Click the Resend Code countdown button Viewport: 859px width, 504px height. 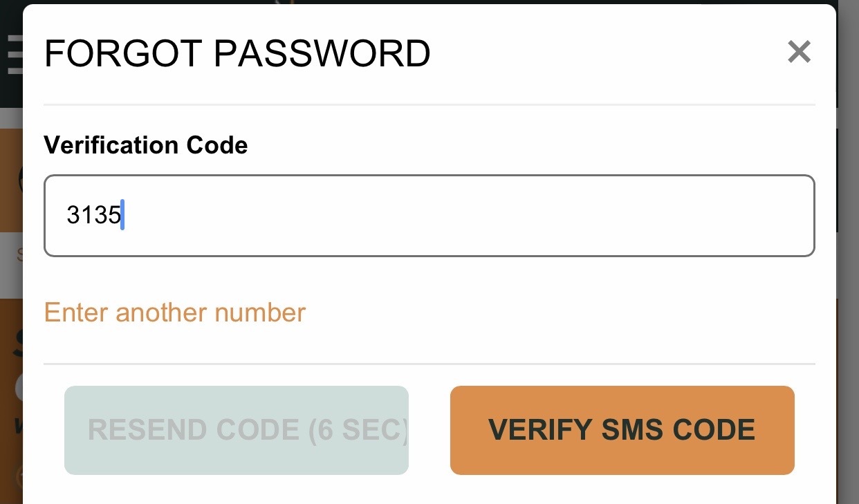click(x=237, y=430)
